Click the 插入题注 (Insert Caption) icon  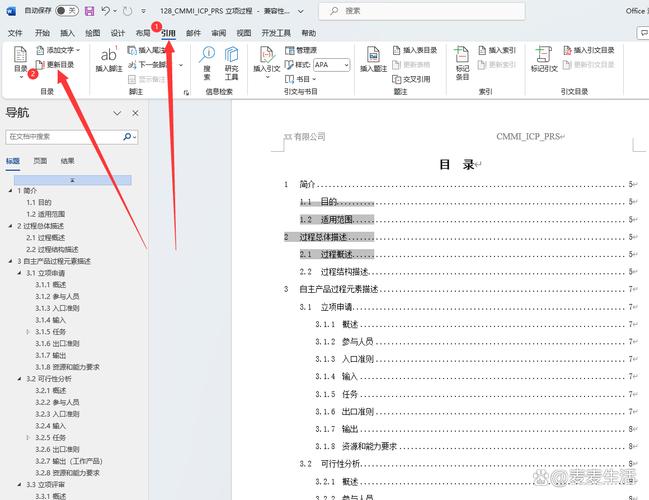point(373,60)
